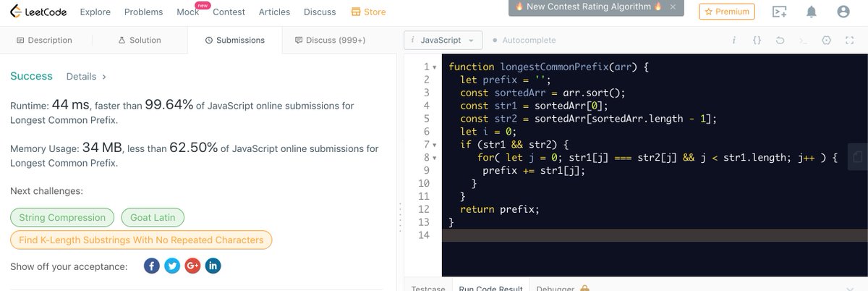The image size is (868, 291).
Task: Click the 'return prefix;' code line
Action: pyautogui.click(x=500, y=209)
